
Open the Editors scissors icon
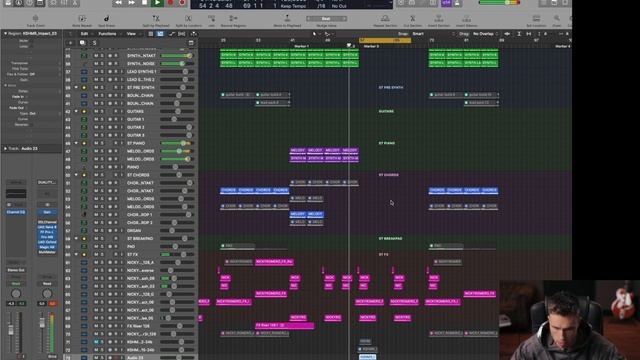tap(75, 3)
